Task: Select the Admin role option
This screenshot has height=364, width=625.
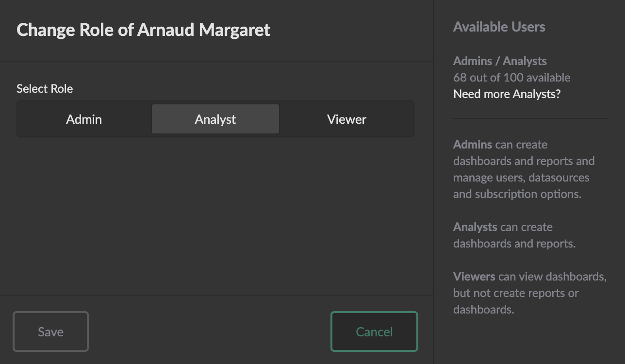Action: [84, 119]
